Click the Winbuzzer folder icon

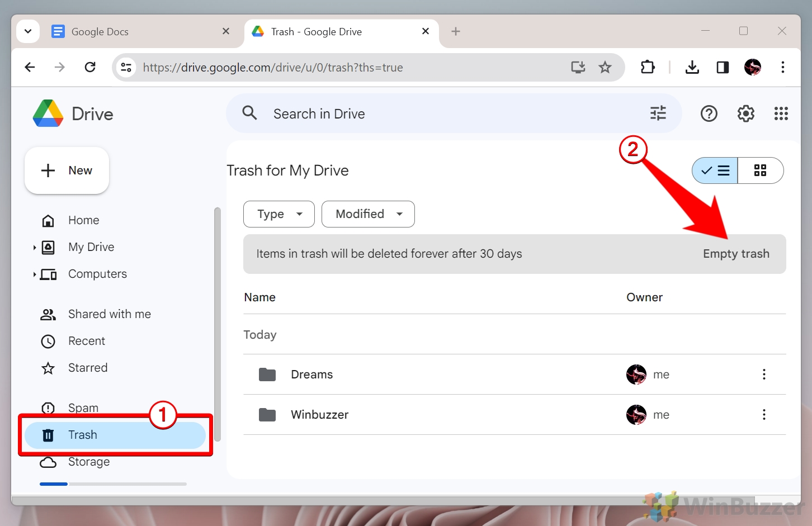[267, 415]
